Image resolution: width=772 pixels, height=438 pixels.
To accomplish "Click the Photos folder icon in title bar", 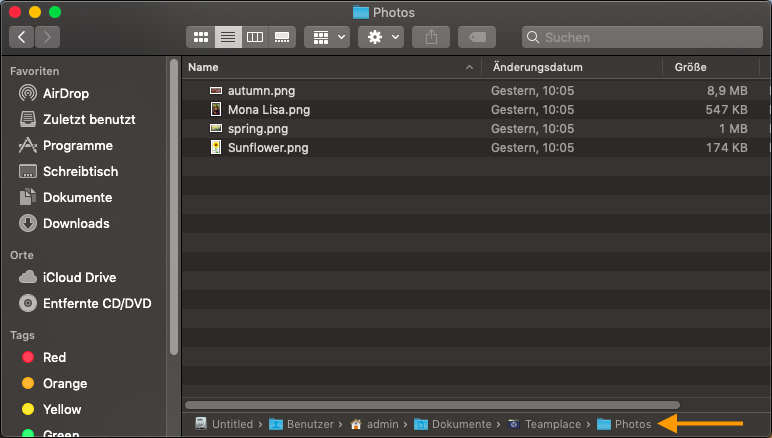I will pyautogui.click(x=361, y=12).
